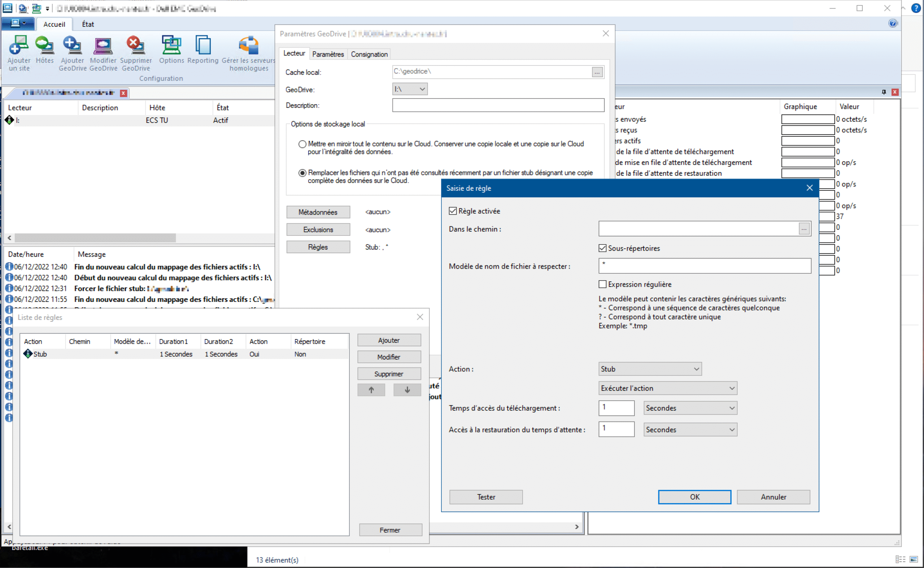The image size is (924, 568).
Task: Click the Modifier GeoDrive icon
Action: [103, 46]
